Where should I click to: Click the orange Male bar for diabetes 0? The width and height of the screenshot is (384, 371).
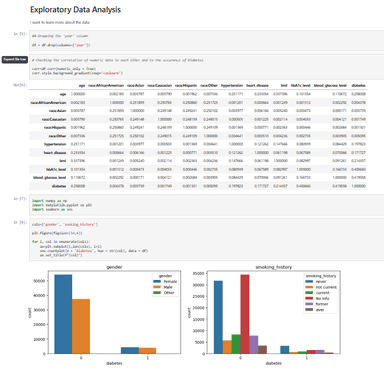[x=81, y=326]
